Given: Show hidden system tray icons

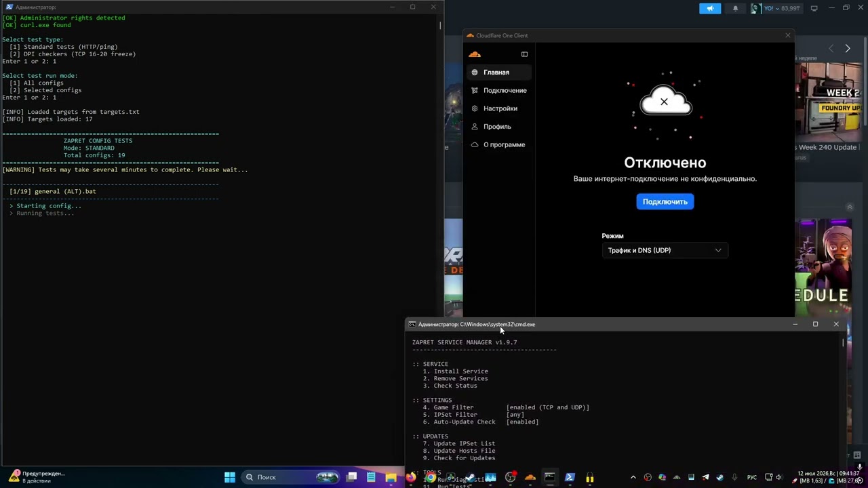Looking at the screenshot, I should click(x=633, y=477).
